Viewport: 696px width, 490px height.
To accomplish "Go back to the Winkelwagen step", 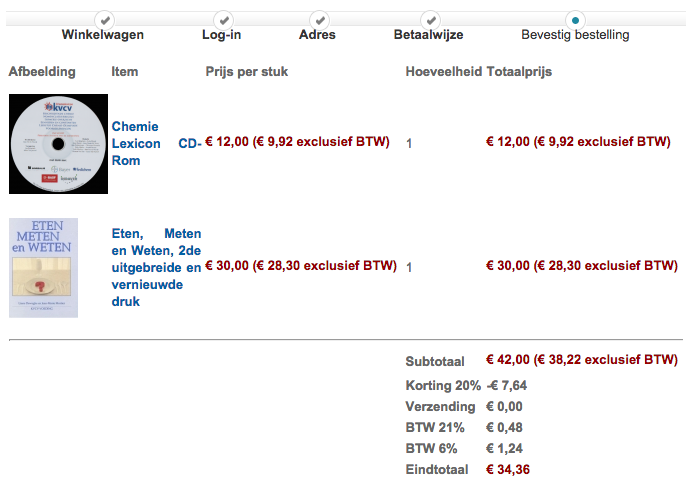I will (x=103, y=35).
